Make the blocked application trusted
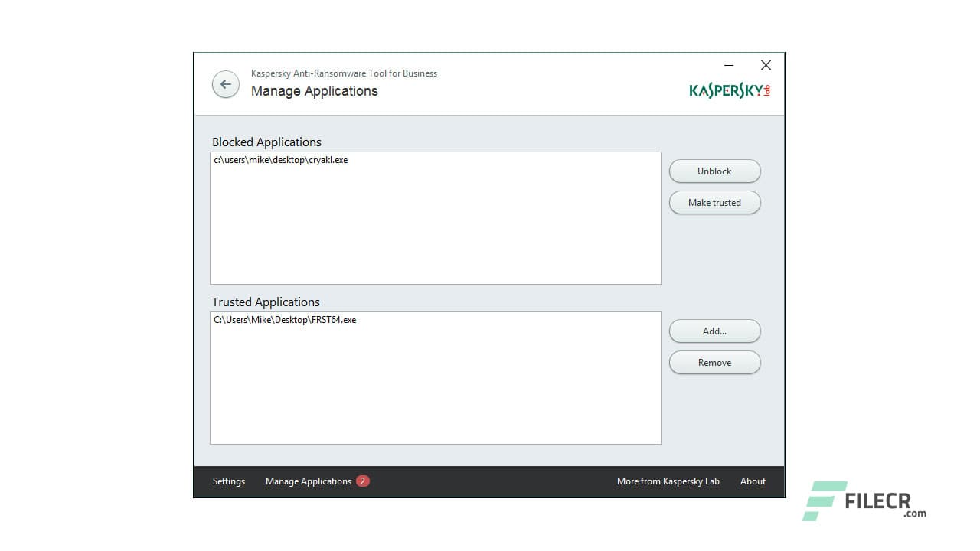This screenshot has height=551, width=980. [x=714, y=202]
